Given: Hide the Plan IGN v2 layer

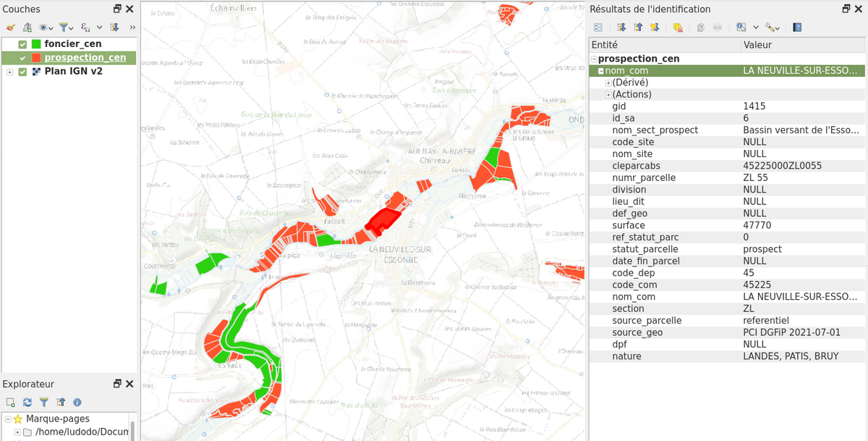Looking at the screenshot, I should [x=22, y=72].
